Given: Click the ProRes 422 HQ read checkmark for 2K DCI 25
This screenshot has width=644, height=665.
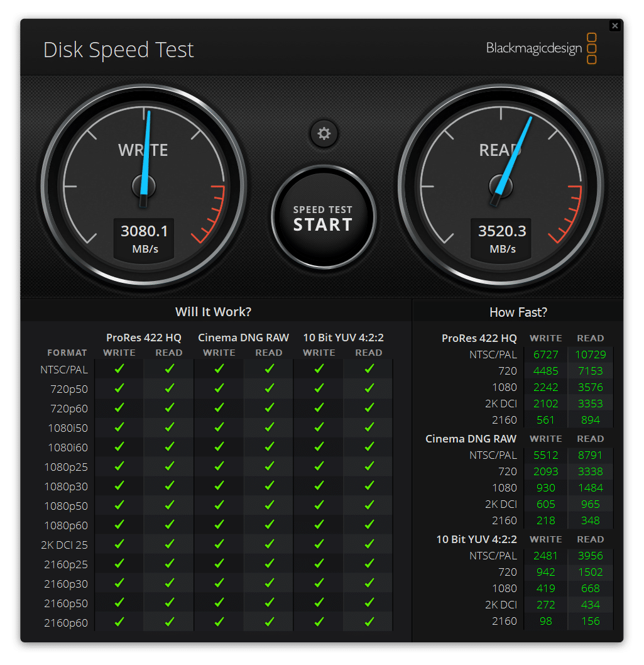Looking at the screenshot, I should (x=170, y=544).
